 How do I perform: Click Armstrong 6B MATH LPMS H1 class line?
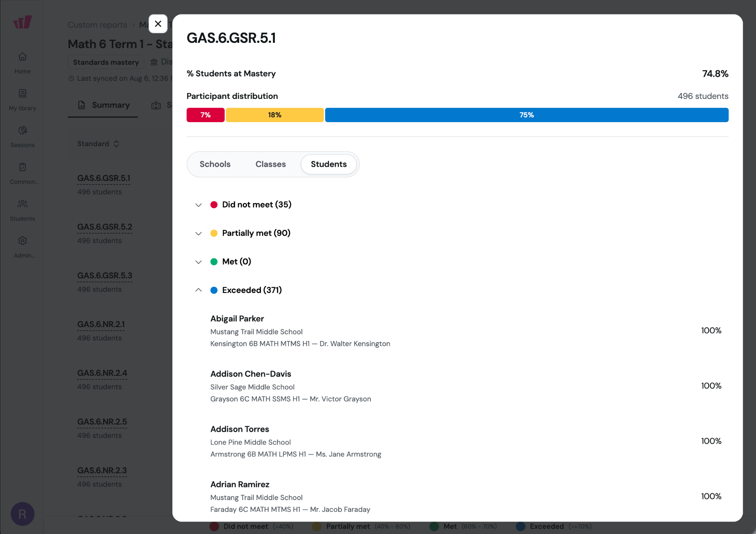point(296,455)
